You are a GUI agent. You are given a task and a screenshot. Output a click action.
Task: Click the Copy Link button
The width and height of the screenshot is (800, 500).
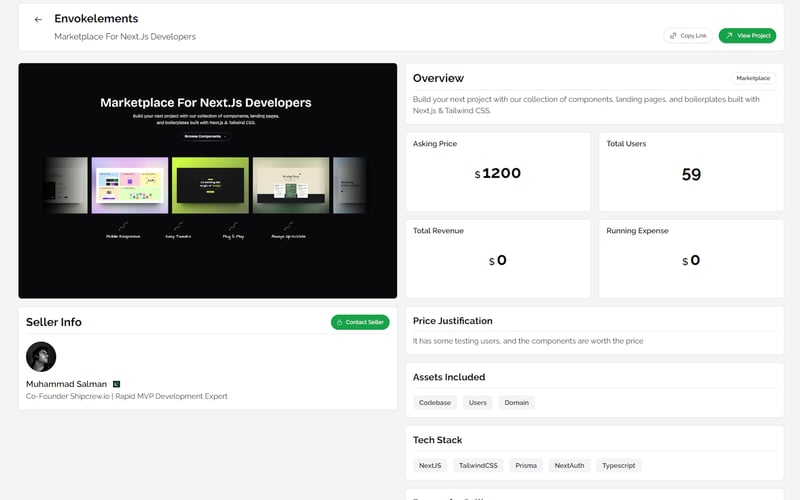point(688,36)
